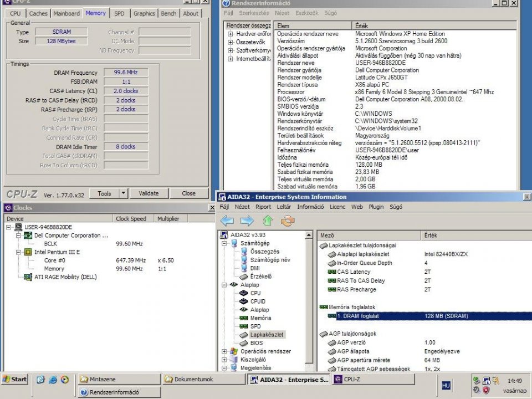Open the Szerkesztés menu in Rendszerinformáció
Screen dimensions: 532x399
[x=254, y=13]
